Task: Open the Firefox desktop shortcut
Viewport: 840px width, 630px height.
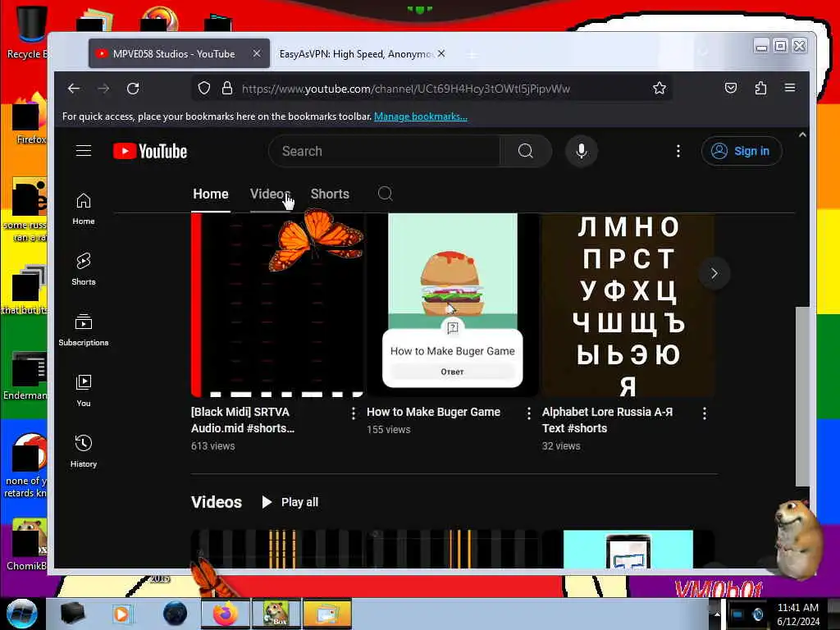Action: point(30,119)
